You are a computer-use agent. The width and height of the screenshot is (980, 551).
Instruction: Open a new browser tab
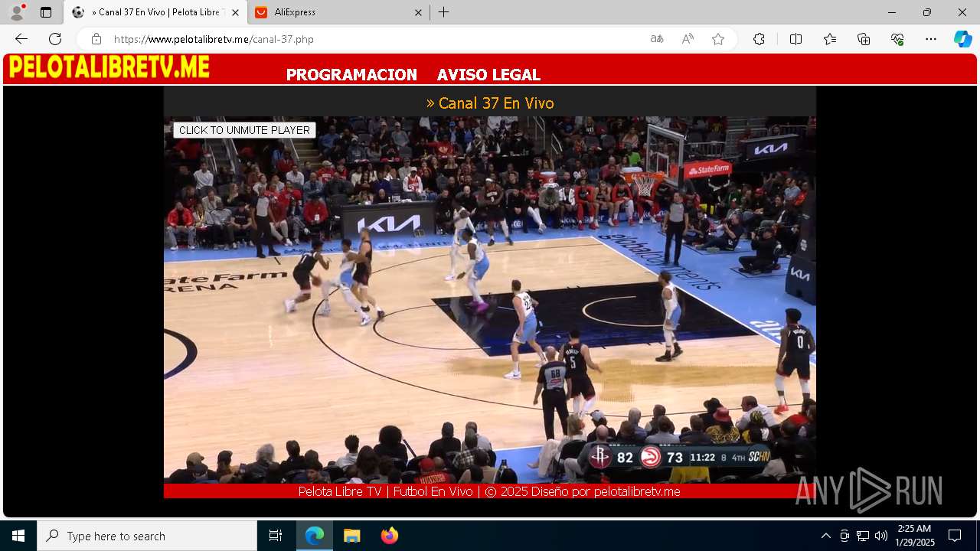click(444, 12)
